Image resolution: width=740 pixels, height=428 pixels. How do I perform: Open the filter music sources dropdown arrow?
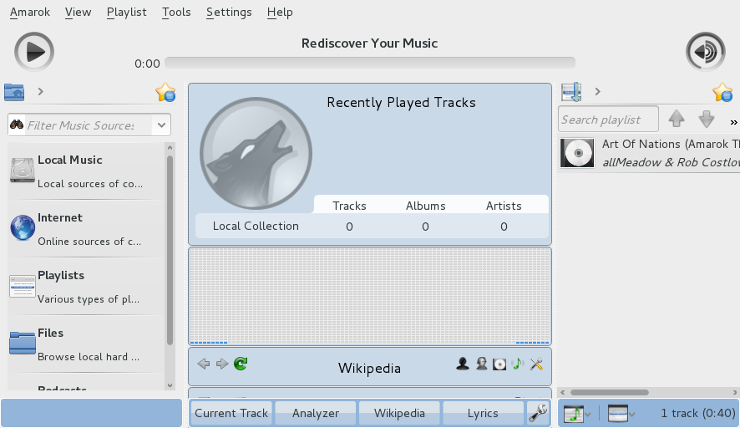pos(161,125)
